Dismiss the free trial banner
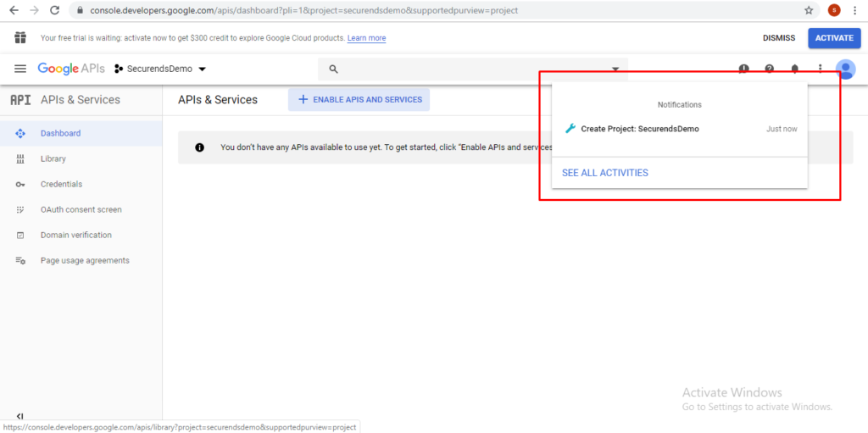 [779, 38]
